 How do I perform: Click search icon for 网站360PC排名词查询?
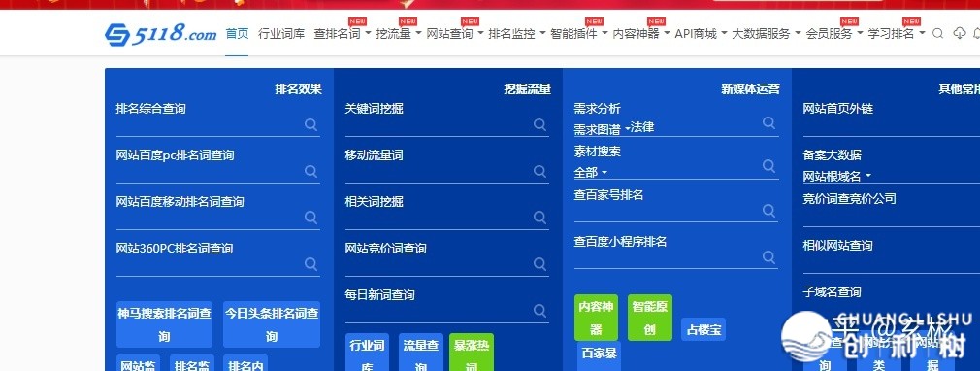pyautogui.click(x=310, y=264)
